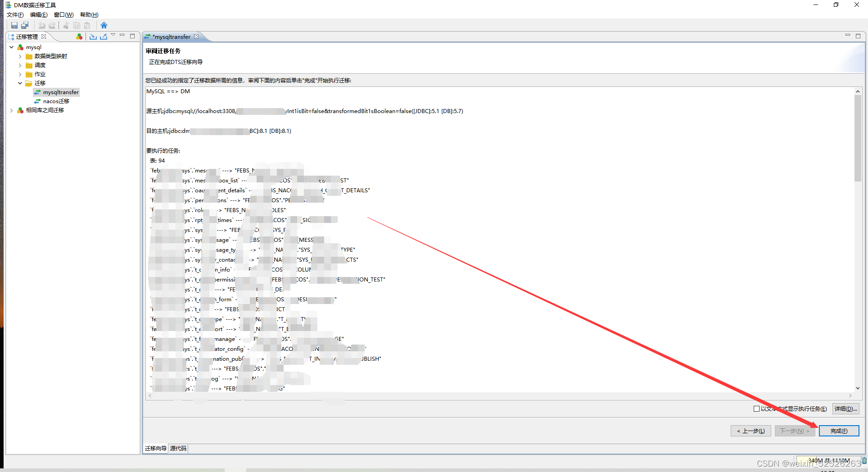
Task: Minimize the editor area
Action: pos(848,35)
